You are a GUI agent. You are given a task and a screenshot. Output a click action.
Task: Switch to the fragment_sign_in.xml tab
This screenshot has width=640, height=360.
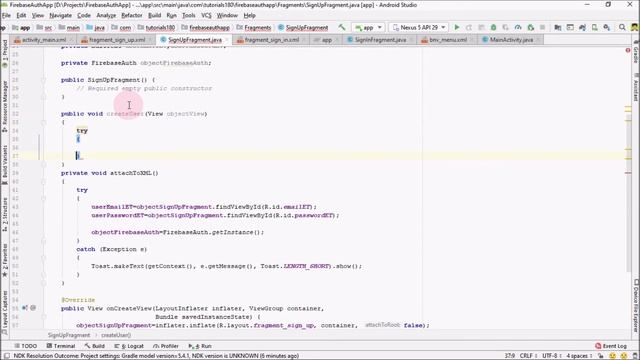[272, 40]
